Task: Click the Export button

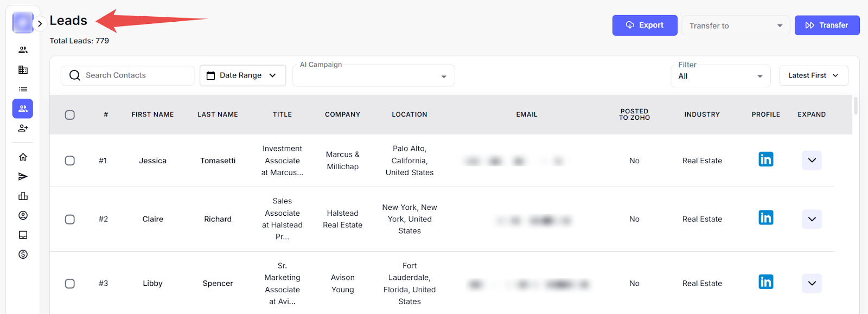Action: click(x=644, y=25)
